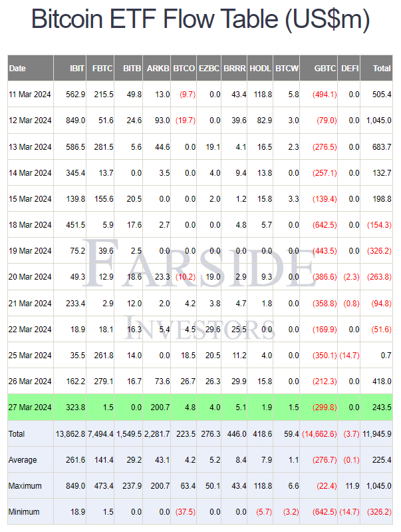Image resolution: width=401 pixels, height=532 pixels.
Task: Click grand total 11,945.9
Action: [x=377, y=434]
